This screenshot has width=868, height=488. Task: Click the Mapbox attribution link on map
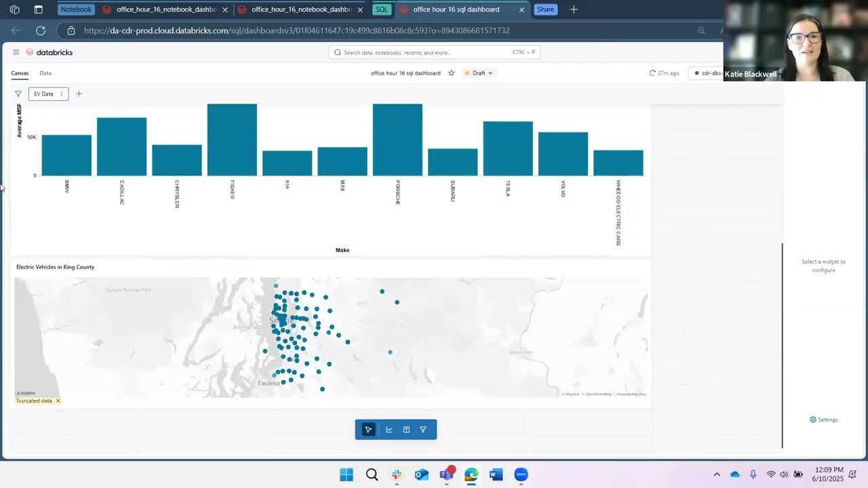[x=570, y=394]
